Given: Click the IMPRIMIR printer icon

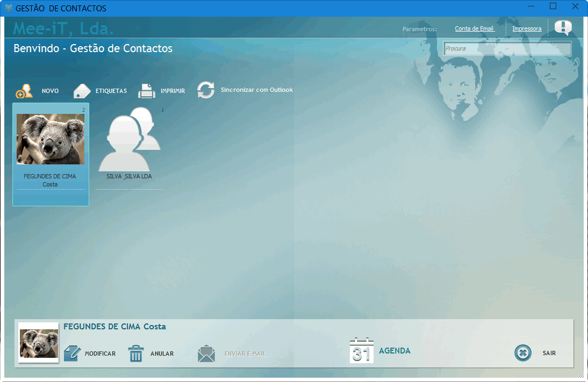Looking at the screenshot, I should tap(147, 91).
